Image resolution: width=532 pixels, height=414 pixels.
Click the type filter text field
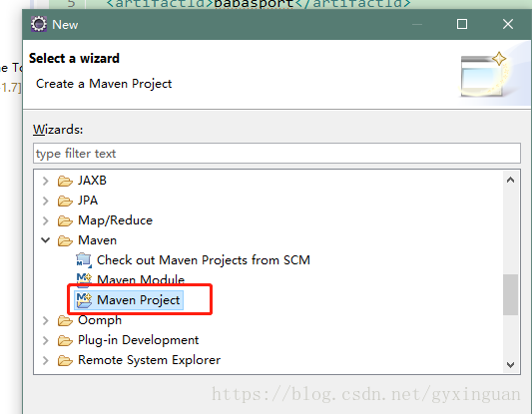pos(276,154)
